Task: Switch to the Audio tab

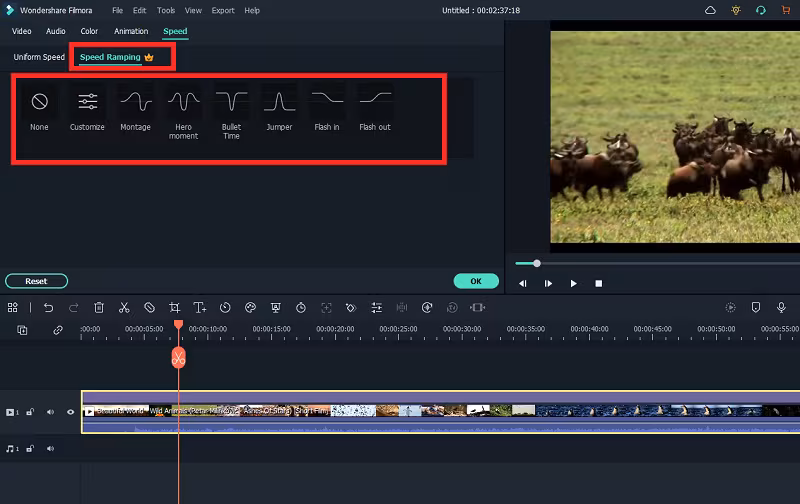Action: point(56,31)
